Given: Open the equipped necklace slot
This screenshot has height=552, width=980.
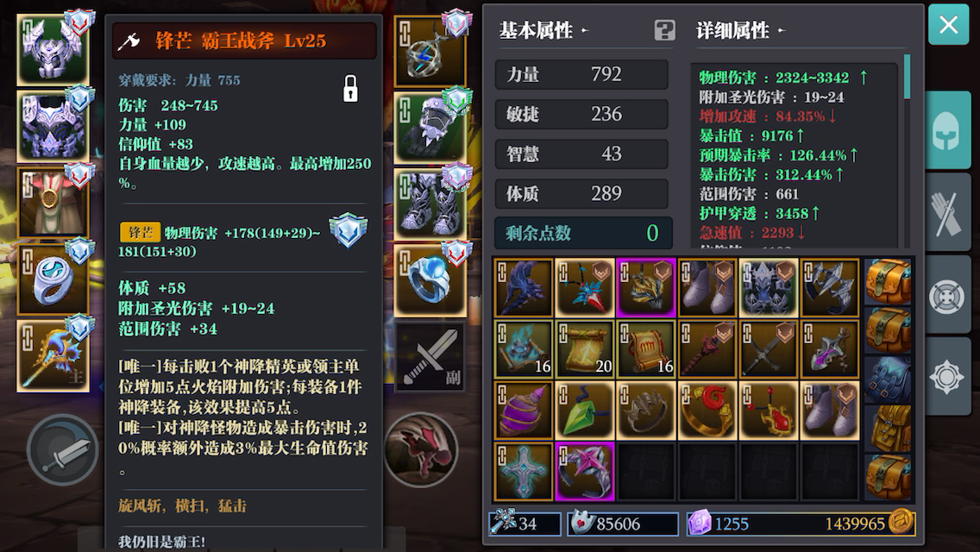Looking at the screenshot, I should point(430,51).
